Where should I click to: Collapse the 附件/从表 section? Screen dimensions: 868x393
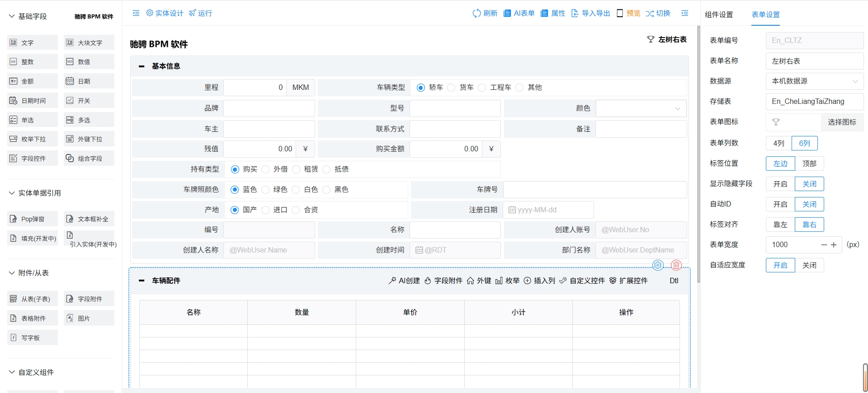[x=12, y=273]
